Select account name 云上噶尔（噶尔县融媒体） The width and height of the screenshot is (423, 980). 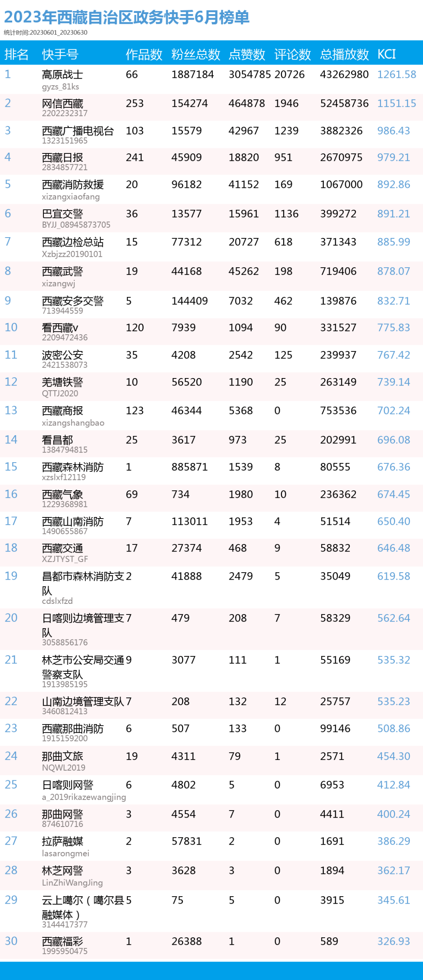[x=83, y=907]
